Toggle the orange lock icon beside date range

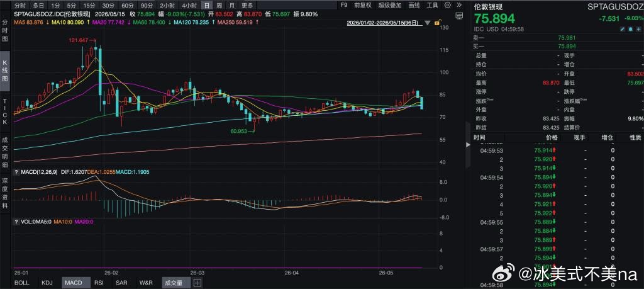click(x=438, y=23)
